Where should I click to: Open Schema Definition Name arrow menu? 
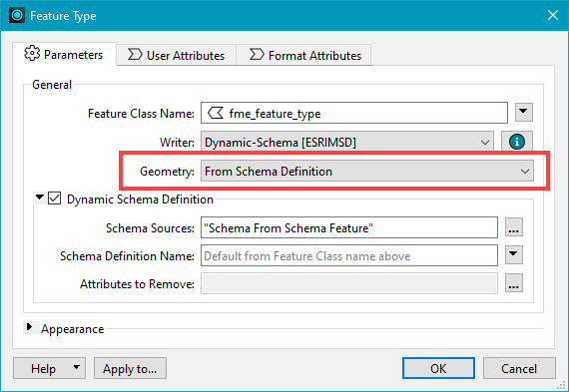[514, 255]
